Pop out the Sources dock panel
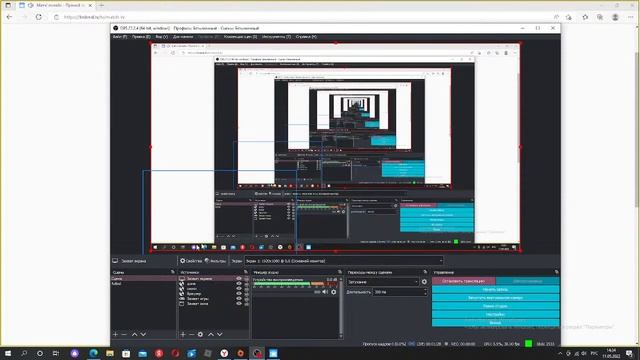The width and height of the screenshot is (640, 360). click(246, 272)
